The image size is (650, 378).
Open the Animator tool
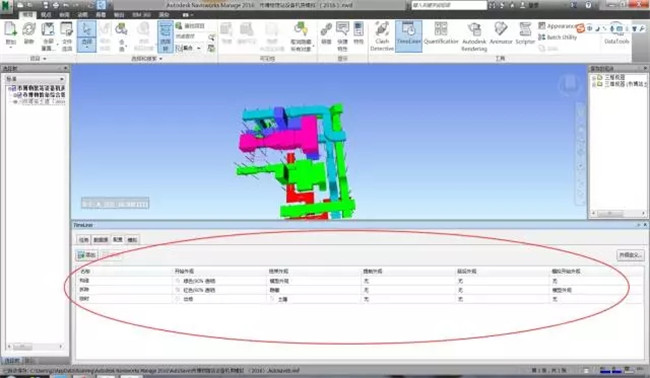[501, 34]
